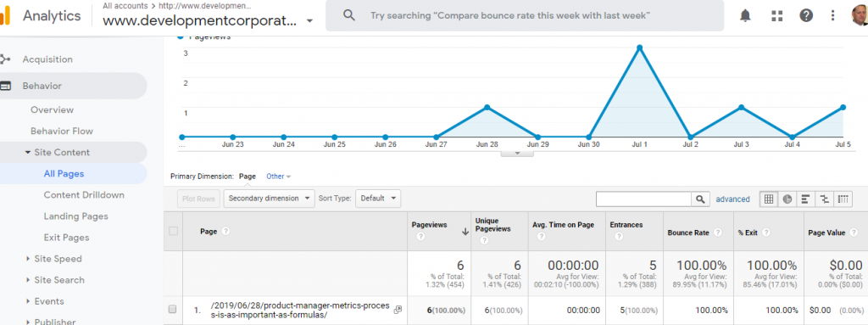Click help icon next to Page header
This screenshot has width=868, height=325.
(x=225, y=232)
